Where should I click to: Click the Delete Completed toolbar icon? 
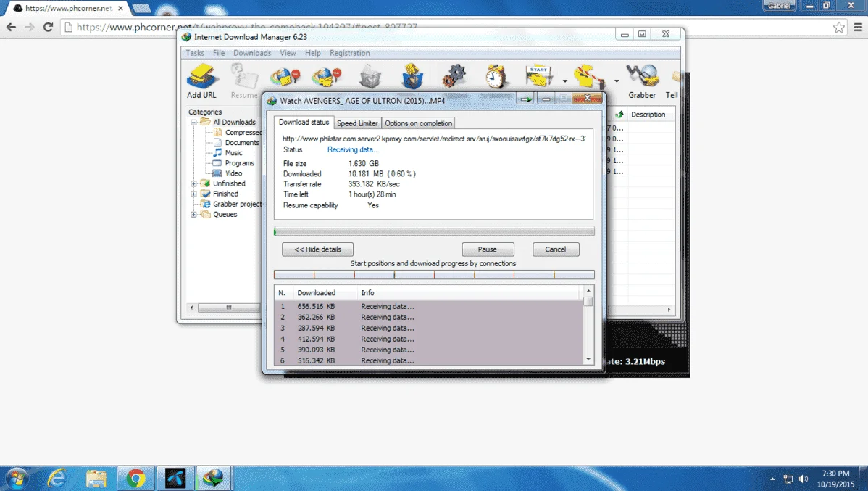click(412, 77)
